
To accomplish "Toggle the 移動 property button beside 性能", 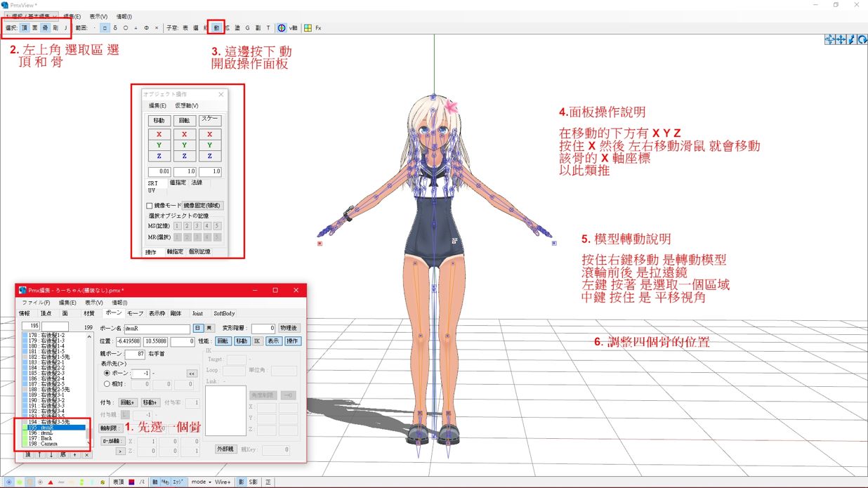I will [242, 341].
